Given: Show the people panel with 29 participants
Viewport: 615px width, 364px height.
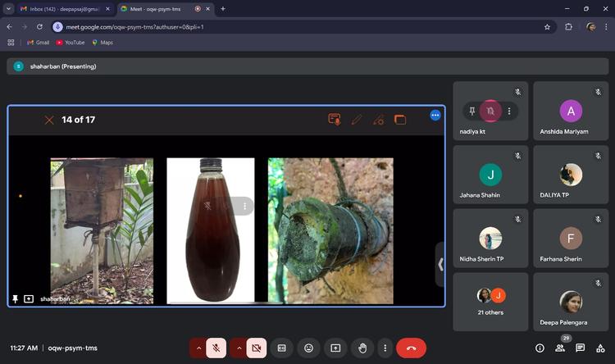Looking at the screenshot, I should pos(560,348).
